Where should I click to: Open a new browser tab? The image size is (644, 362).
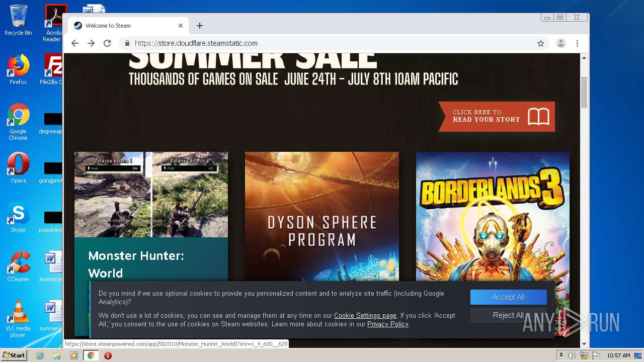[x=200, y=26]
